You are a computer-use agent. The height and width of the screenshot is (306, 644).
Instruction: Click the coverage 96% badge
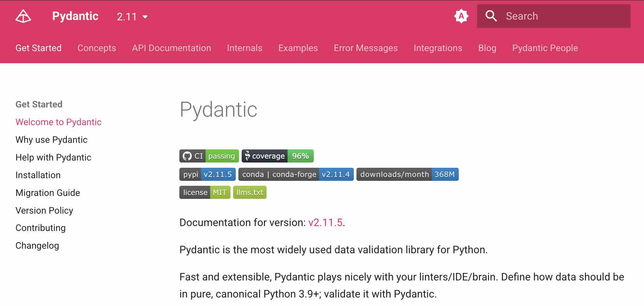click(x=278, y=156)
